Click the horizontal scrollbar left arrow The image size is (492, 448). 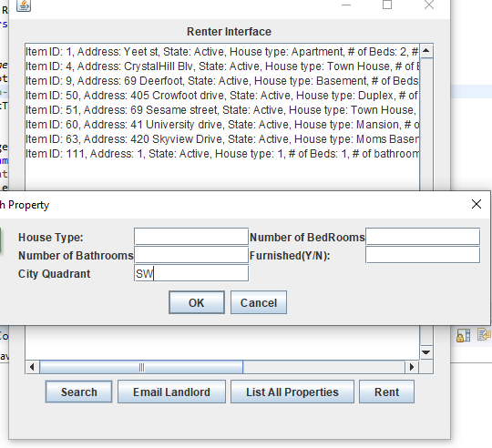[32, 367]
